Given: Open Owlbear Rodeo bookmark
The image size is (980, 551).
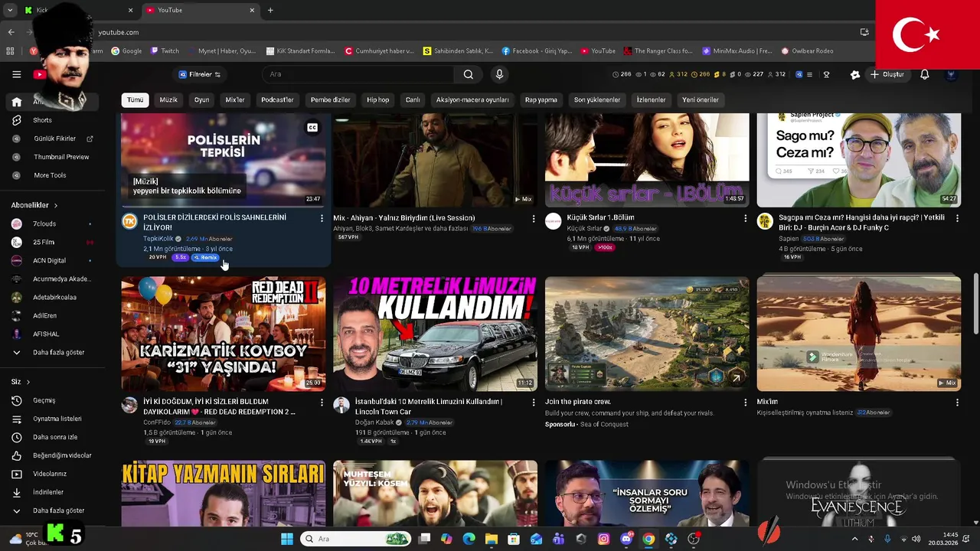Looking at the screenshot, I should tap(808, 51).
